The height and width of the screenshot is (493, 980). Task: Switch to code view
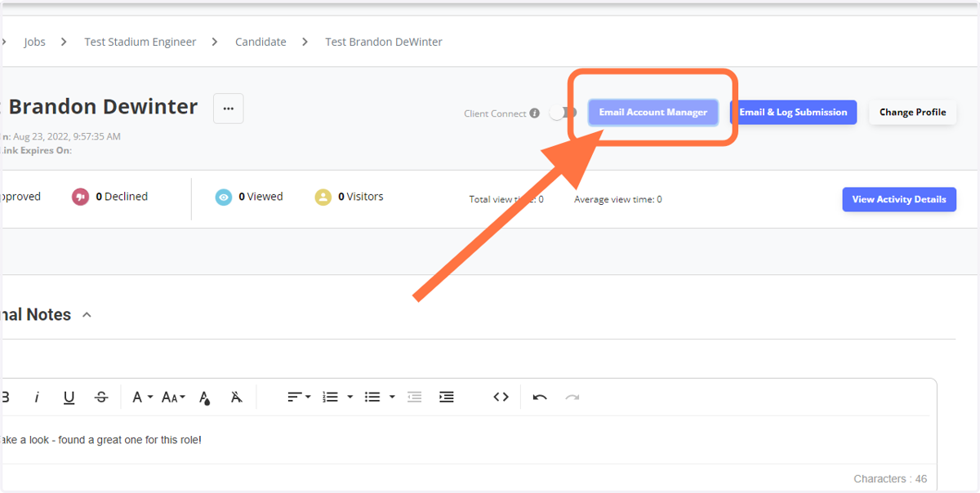(x=501, y=397)
